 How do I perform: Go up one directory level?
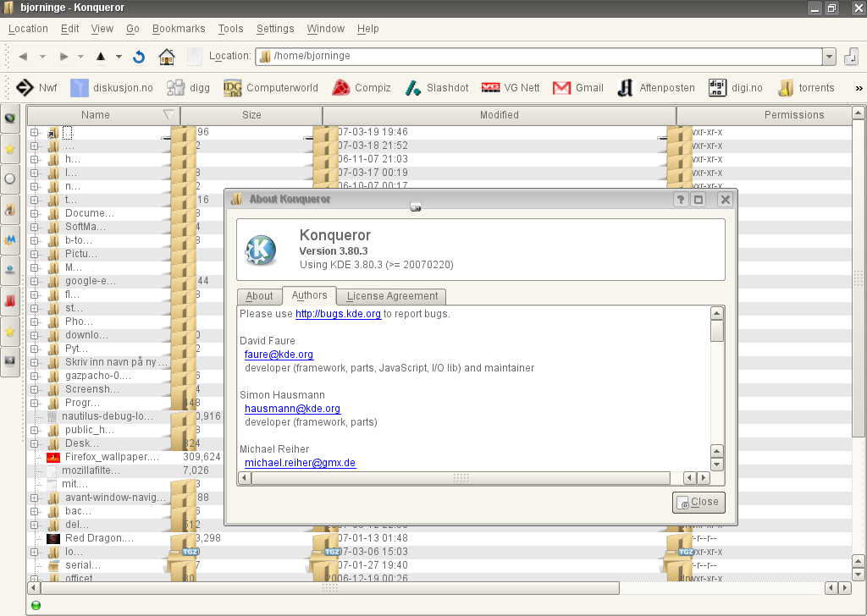click(101, 57)
